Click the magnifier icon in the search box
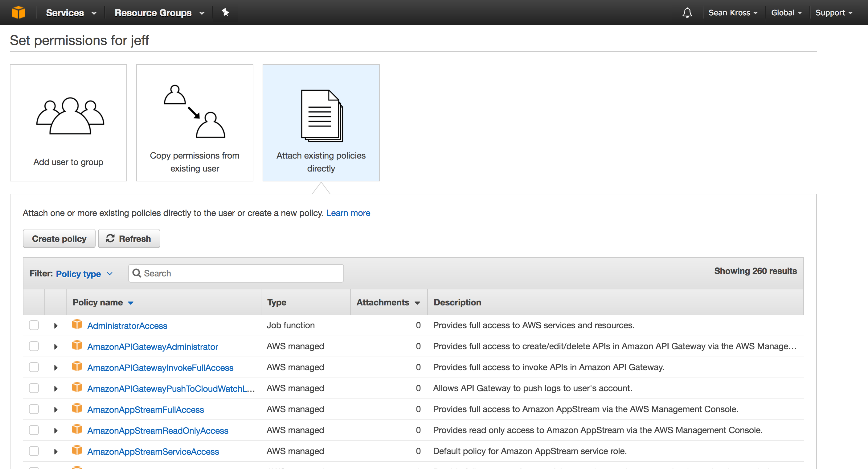This screenshot has height=472, width=868. (x=137, y=273)
